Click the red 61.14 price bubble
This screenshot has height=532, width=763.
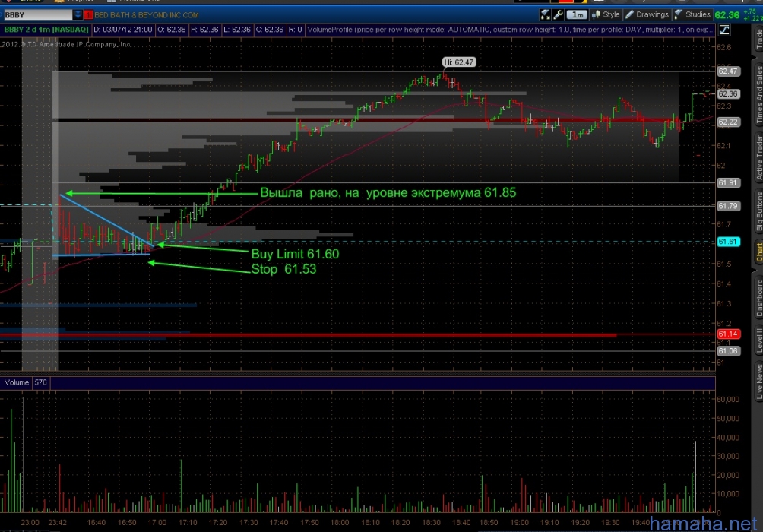[728, 334]
